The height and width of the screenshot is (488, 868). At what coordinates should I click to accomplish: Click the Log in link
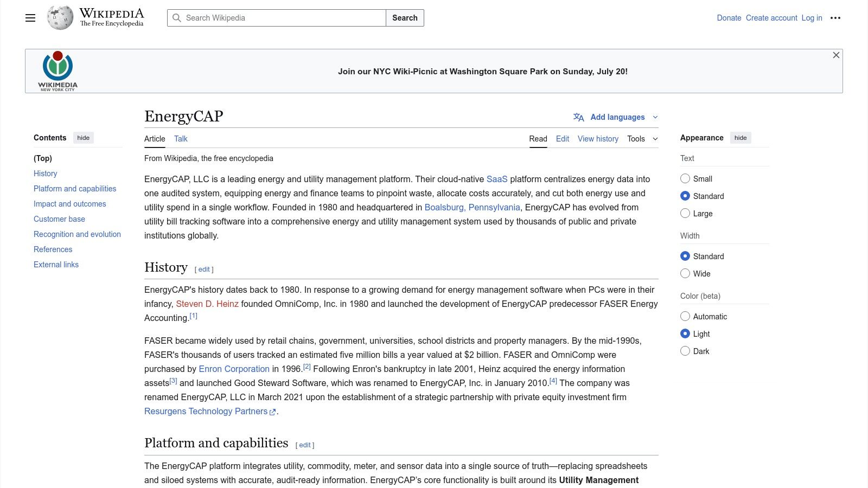coord(812,18)
